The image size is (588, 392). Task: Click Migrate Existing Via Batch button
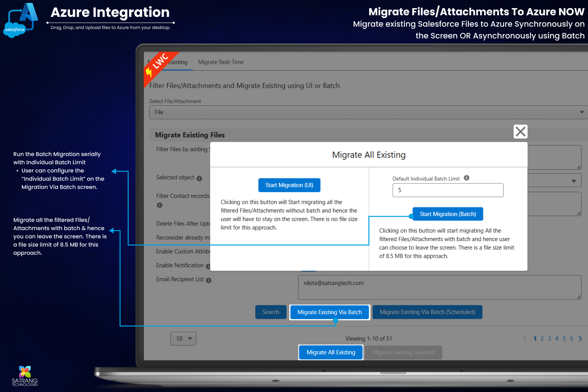tap(330, 312)
